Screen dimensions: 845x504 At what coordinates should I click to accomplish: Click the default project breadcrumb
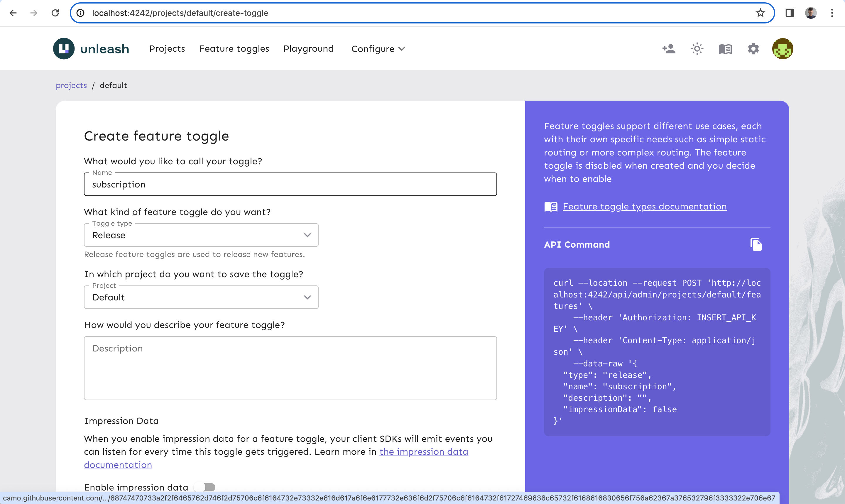click(114, 84)
